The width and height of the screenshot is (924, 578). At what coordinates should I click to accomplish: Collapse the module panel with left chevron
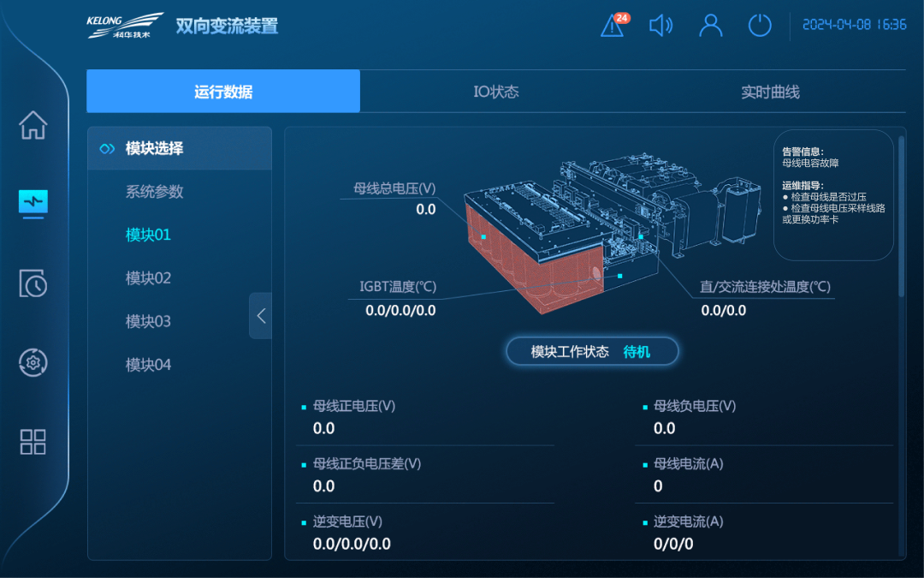[261, 316]
